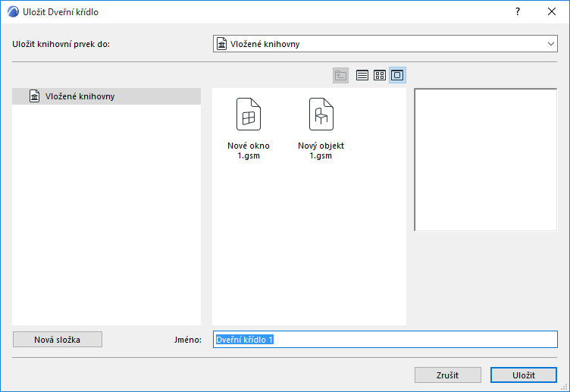Click the Nový objekt 1.gsm file name
Screen dimensions: 570x392
[321, 151]
